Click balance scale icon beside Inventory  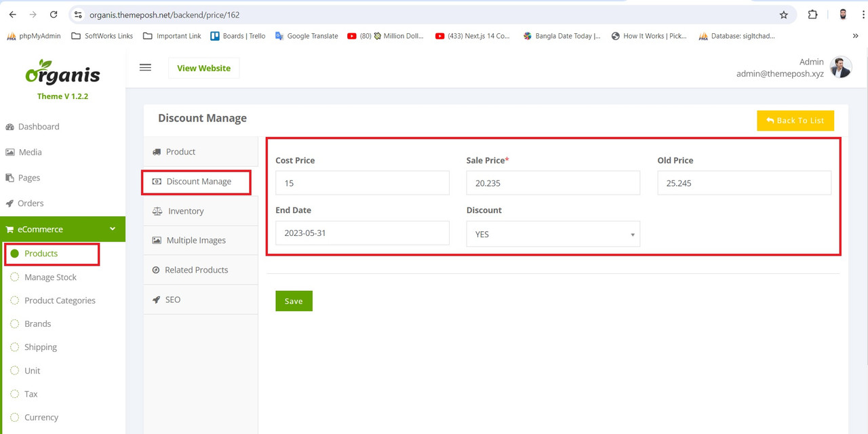[157, 211]
